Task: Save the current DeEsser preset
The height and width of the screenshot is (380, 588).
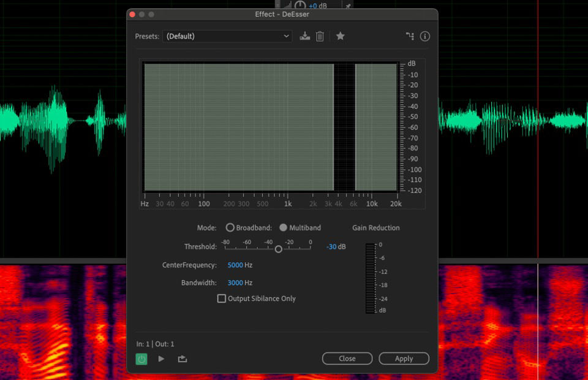Action: (304, 36)
